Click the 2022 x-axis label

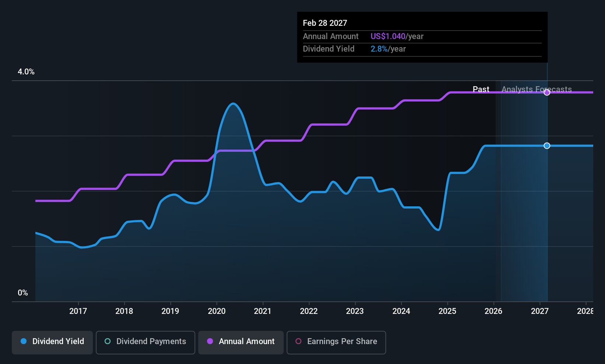pyautogui.click(x=309, y=311)
